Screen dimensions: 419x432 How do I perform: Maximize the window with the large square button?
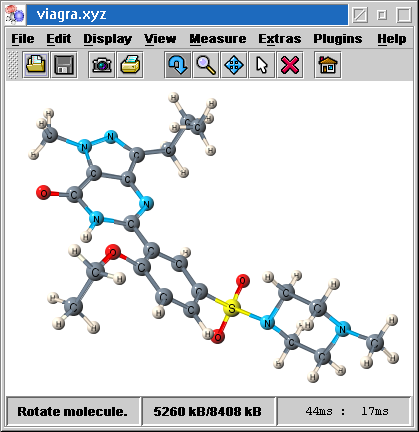(403, 15)
